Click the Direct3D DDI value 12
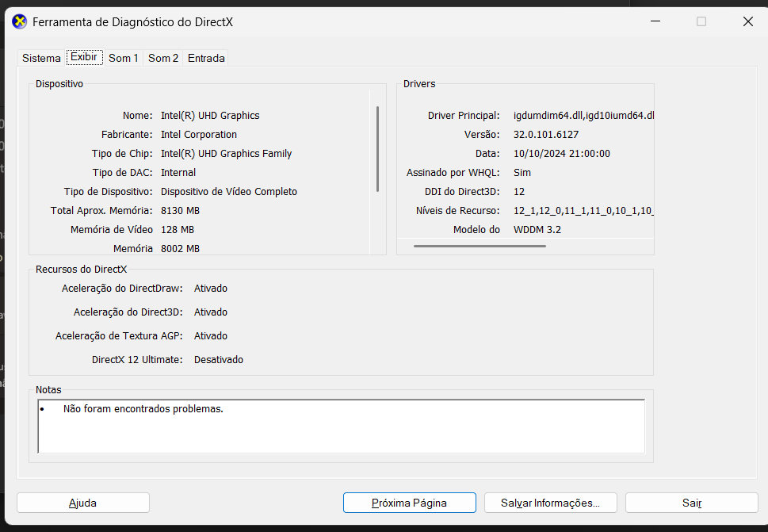The image size is (768, 532). click(x=519, y=192)
